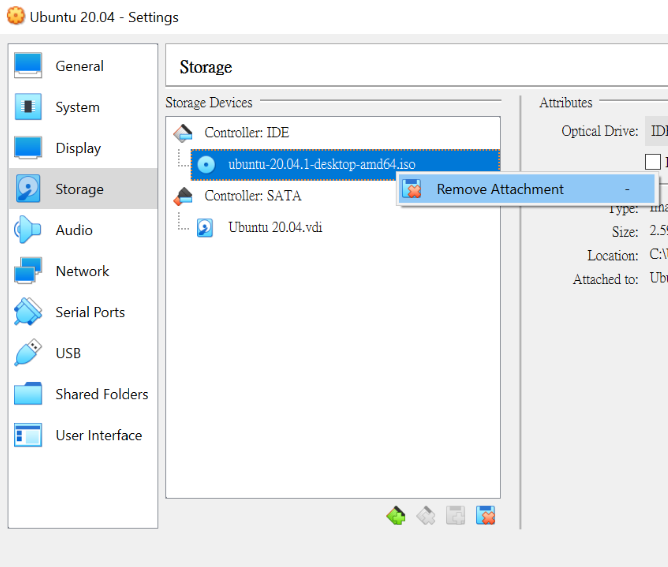Viewport: 668px width, 567px height.
Task: Click the Attached to attribute label
Action: click(605, 279)
